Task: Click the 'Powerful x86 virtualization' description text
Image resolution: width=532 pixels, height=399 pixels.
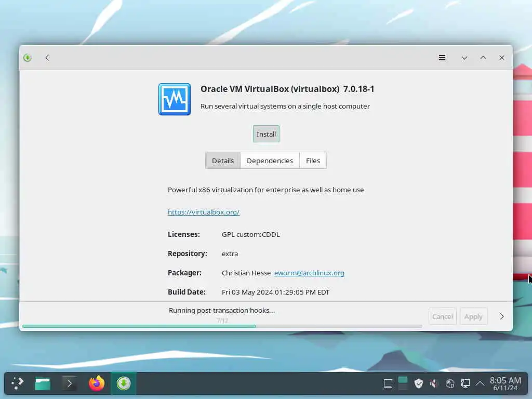Action: pyautogui.click(x=265, y=190)
